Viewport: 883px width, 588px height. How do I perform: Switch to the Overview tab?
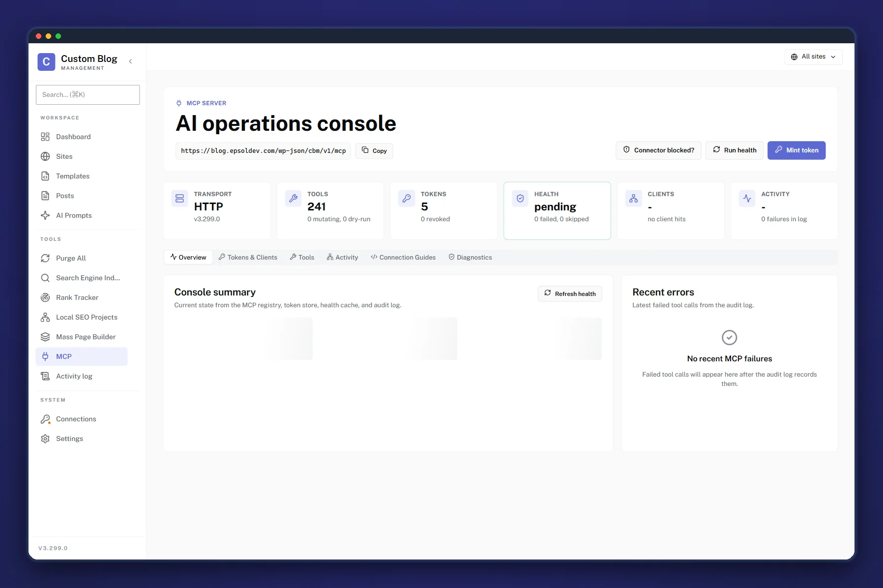(x=188, y=257)
